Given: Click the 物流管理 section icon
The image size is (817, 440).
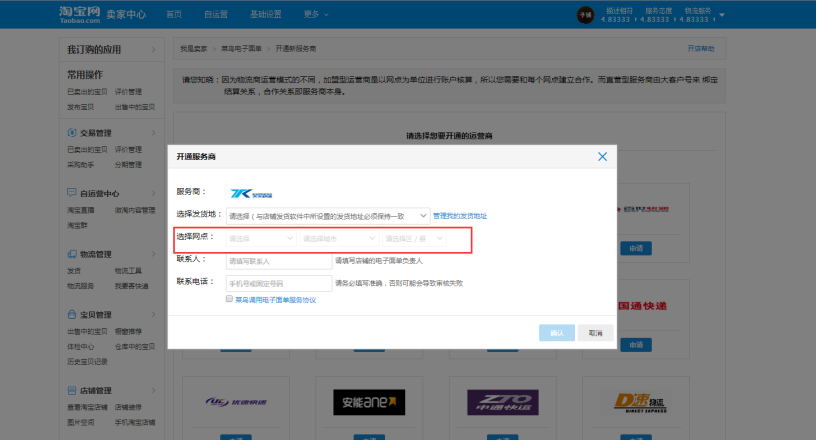Looking at the screenshot, I should point(71,254).
